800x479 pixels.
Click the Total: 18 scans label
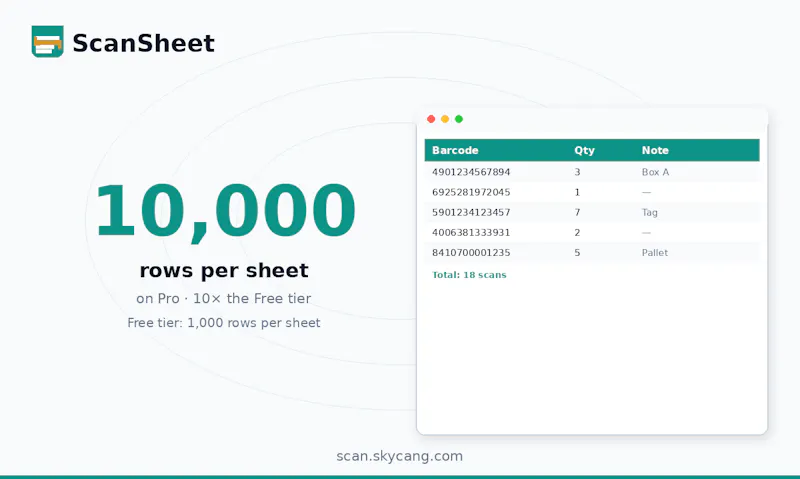[x=469, y=275]
